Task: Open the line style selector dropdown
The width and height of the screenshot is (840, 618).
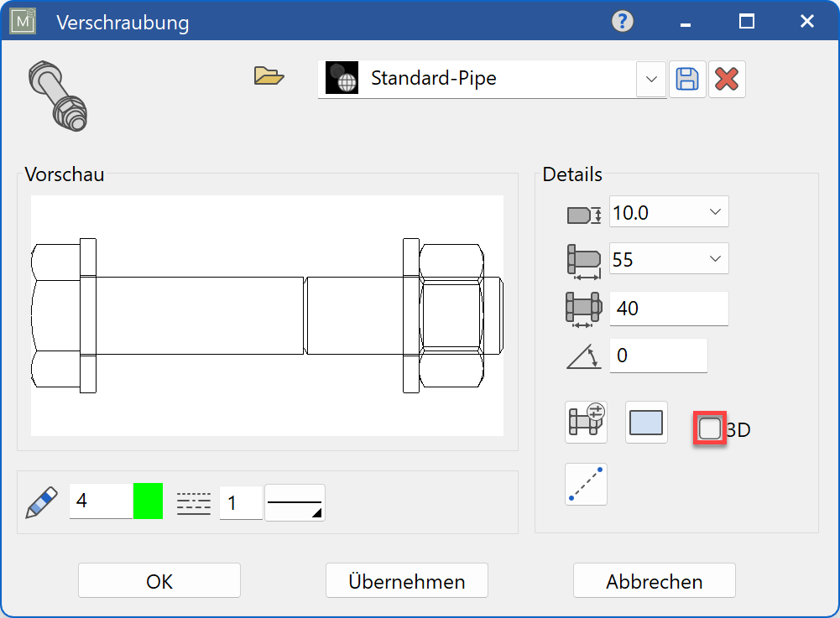Action: point(294,501)
